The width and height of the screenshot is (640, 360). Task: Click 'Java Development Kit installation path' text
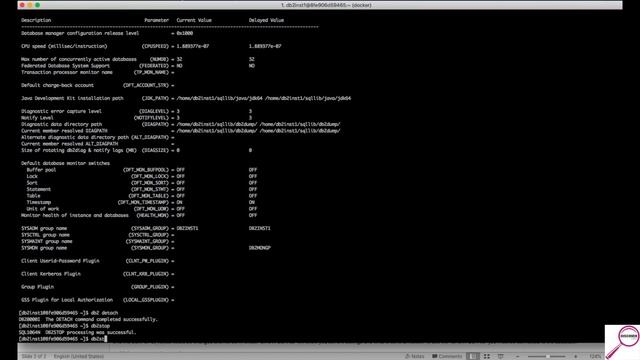pyautogui.click(x=72, y=98)
